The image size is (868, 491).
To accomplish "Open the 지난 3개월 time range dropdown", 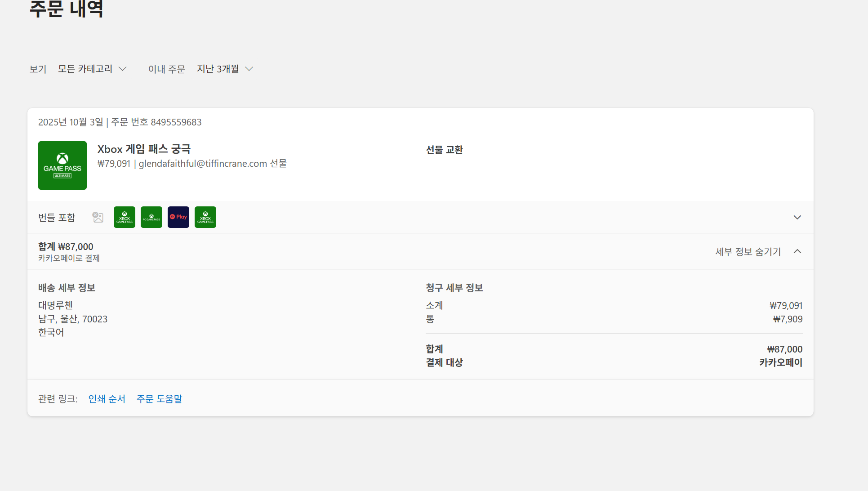I will point(225,69).
